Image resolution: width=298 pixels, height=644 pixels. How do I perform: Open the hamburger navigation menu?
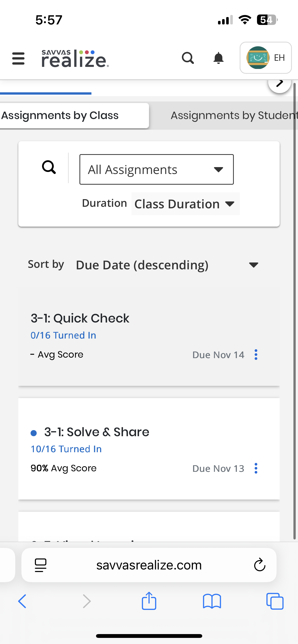[x=18, y=58]
